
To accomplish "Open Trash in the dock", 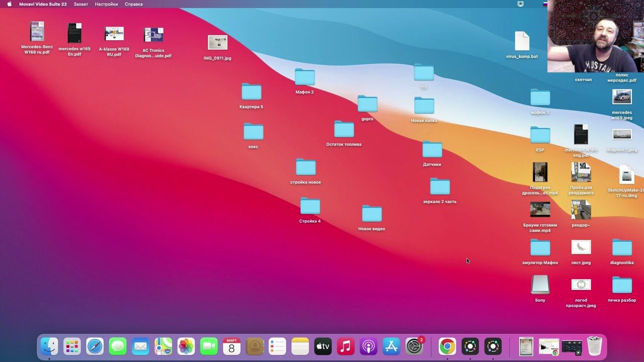I will (x=595, y=346).
